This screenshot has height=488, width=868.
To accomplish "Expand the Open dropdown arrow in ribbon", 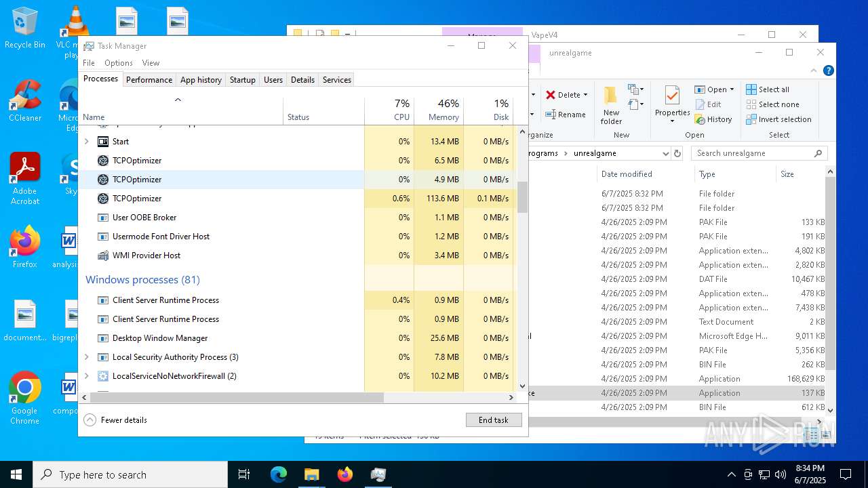I will [732, 89].
